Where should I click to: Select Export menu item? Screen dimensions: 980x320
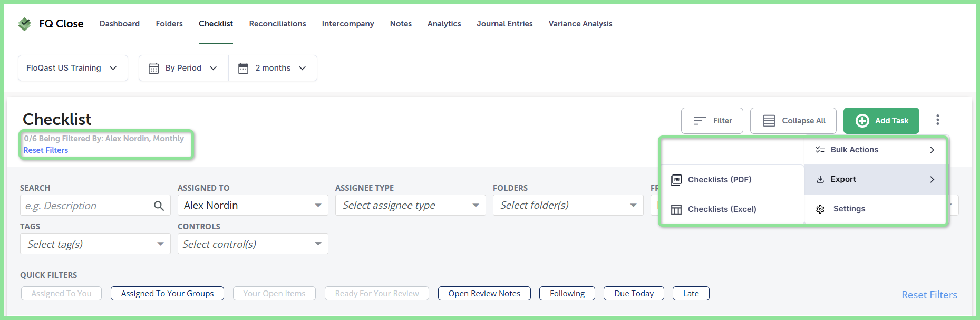875,179
